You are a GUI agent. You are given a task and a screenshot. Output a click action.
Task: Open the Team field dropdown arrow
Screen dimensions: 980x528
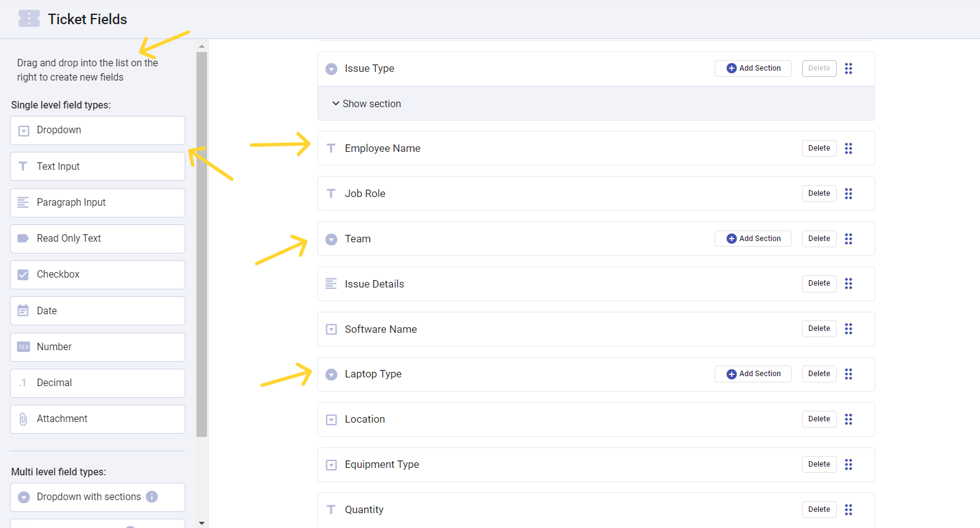pyautogui.click(x=331, y=239)
